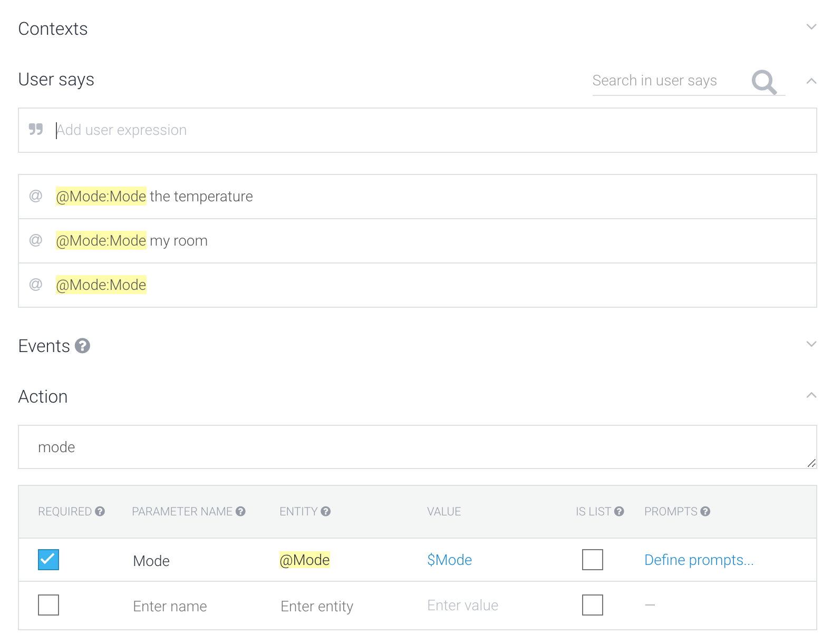The height and width of the screenshot is (644, 832).
Task: Check Required checkbox in the empty parameter row
Action: [49, 605]
